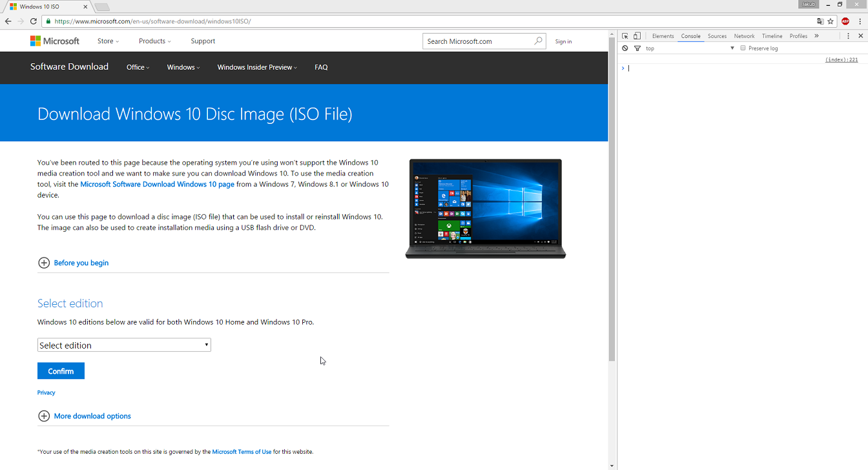Image resolution: width=868 pixels, height=470 pixels.
Task: Click the console filter icon
Action: 637,48
